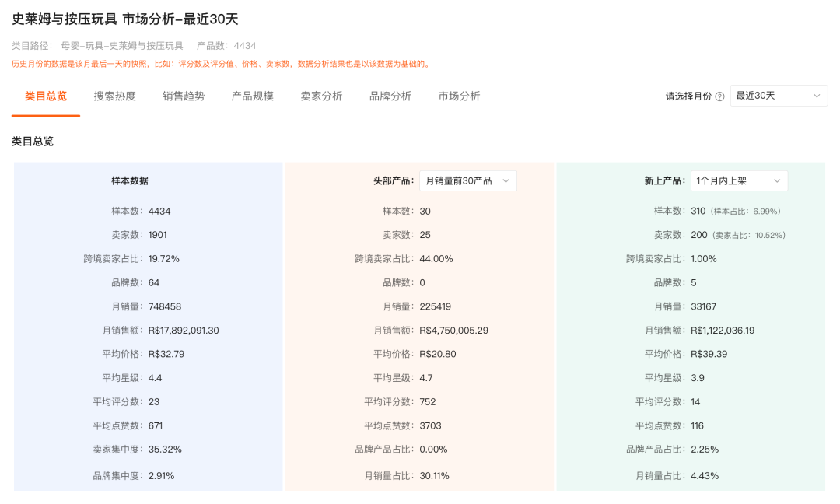Image resolution: width=840 pixels, height=504 pixels.
Task: Click average star rating 4.4
Action: [x=156, y=378]
